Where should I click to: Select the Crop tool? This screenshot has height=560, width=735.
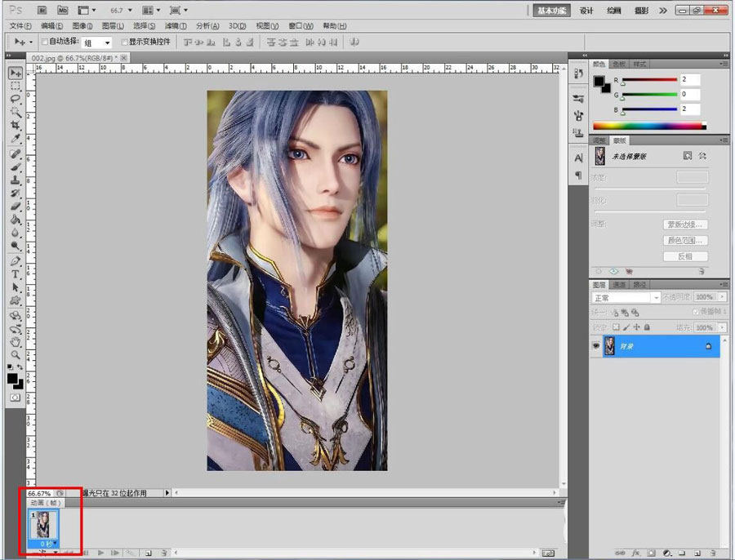pyautogui.click(x=15, y=126)
